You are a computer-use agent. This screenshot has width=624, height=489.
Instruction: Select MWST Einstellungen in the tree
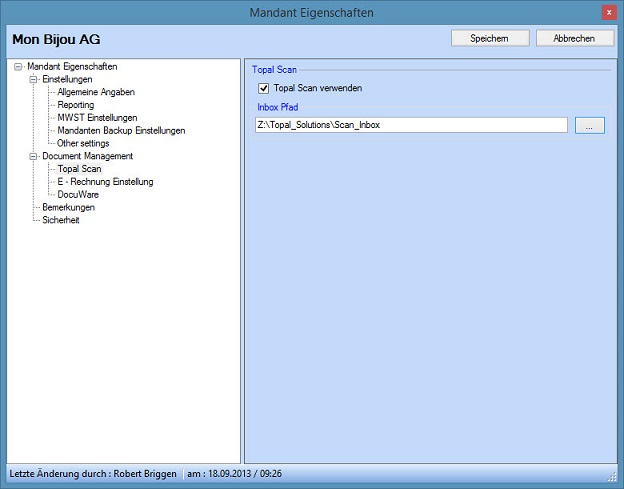coord(97,118)
